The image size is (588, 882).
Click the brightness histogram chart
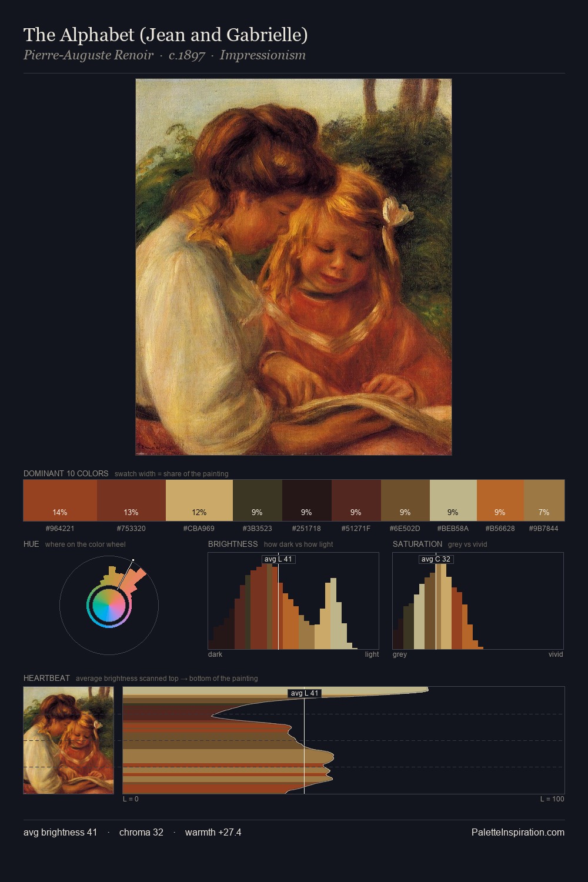293,601
